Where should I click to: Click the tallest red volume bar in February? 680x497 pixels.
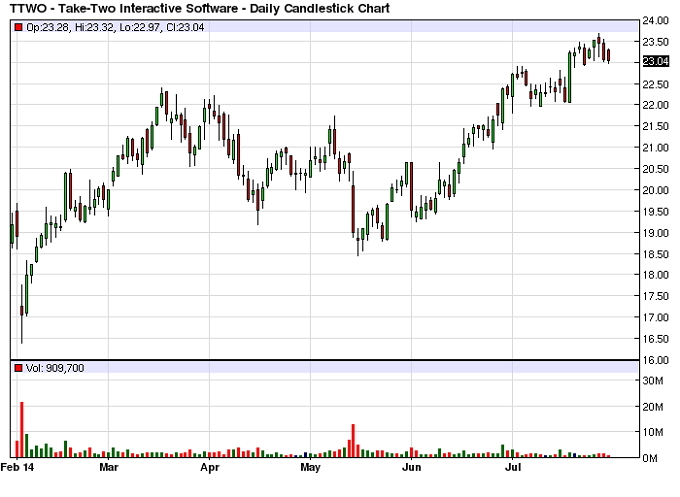click(22, 430)
